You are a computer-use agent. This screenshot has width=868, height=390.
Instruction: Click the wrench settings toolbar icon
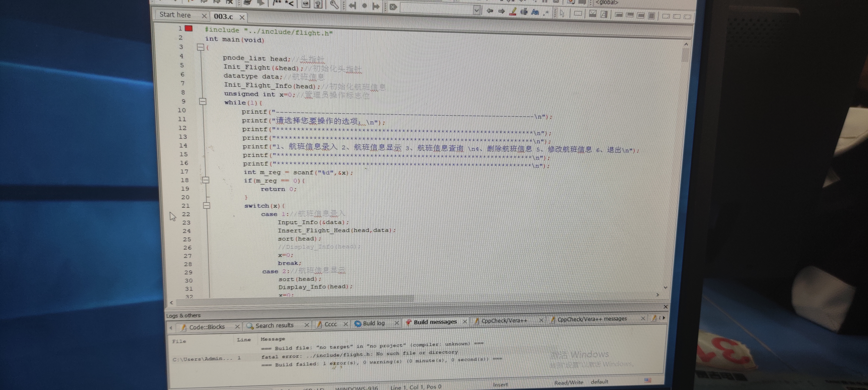click(x=334, y=5)
